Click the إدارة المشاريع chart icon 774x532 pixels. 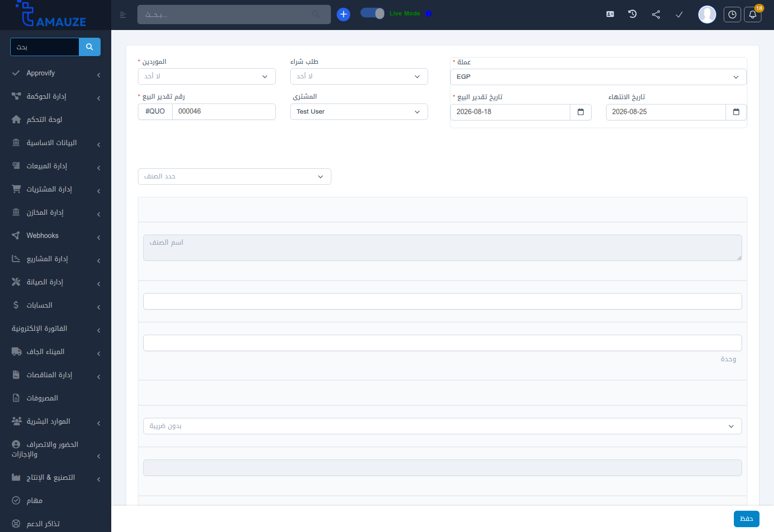[x=16, y=259]
